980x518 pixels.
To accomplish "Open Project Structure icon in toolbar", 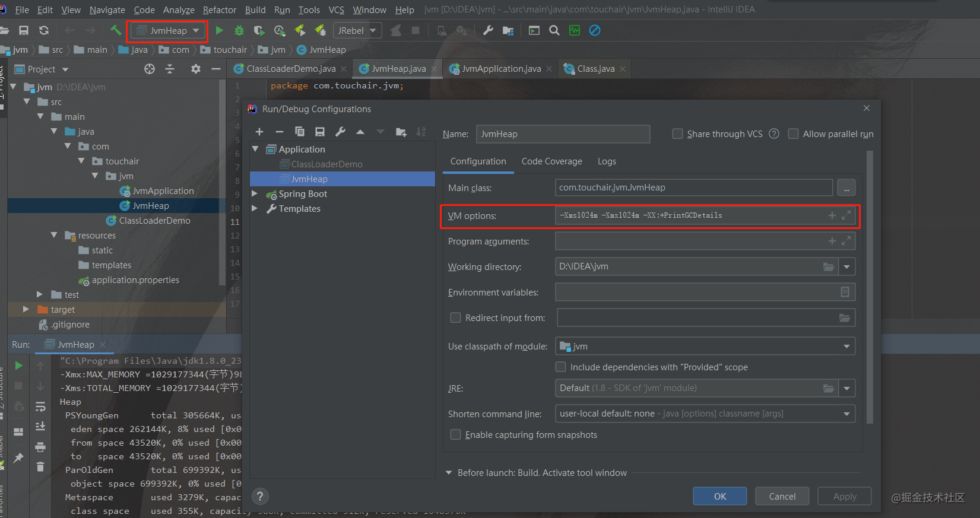I will pos(508,30).
